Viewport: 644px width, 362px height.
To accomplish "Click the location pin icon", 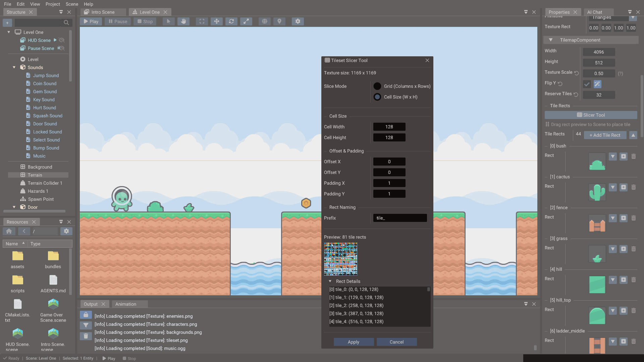I will [279, 21].
